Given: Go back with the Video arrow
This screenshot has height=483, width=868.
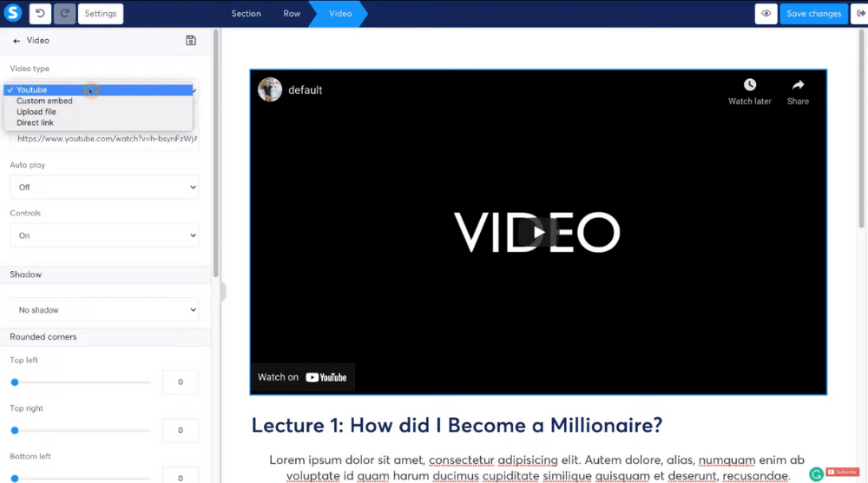Looking at the screenshot, I should click(16, 41).
